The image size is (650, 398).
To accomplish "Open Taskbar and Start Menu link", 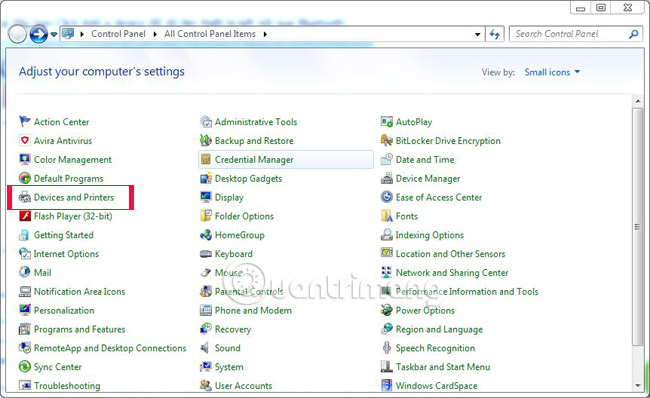I will 443,367.
